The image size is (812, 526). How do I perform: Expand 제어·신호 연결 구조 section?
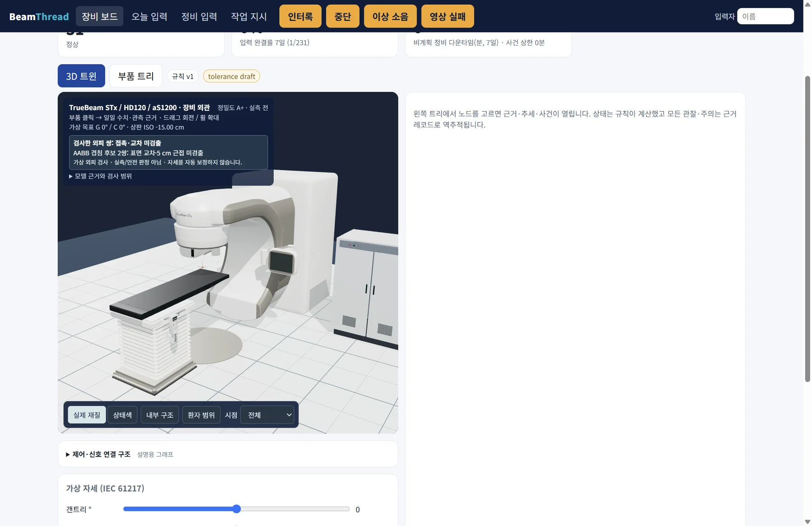tap(98, 454)
